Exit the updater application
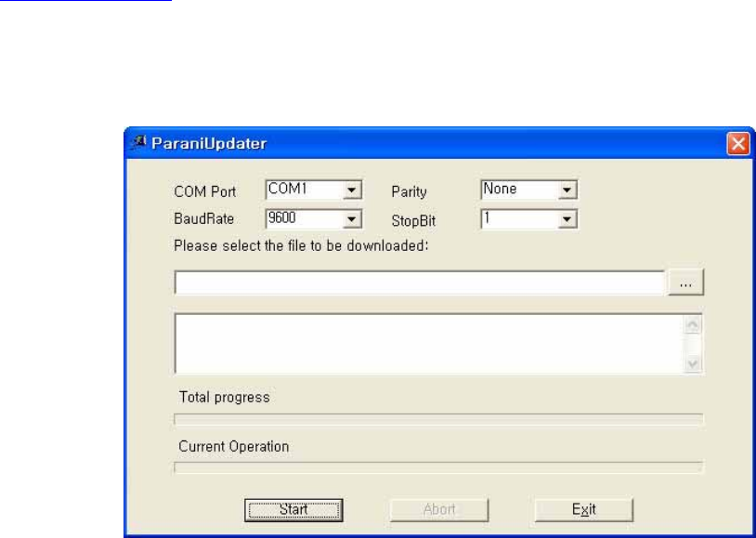This screenshot has width=756, height=538. coord(584,510)
